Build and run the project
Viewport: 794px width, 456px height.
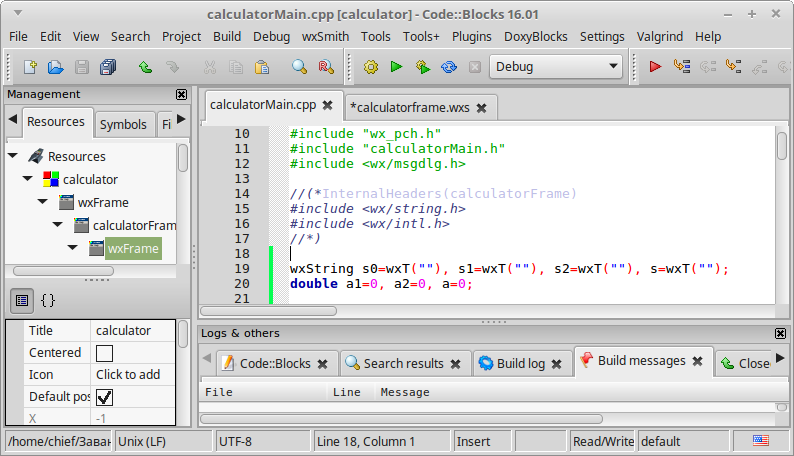422,67
